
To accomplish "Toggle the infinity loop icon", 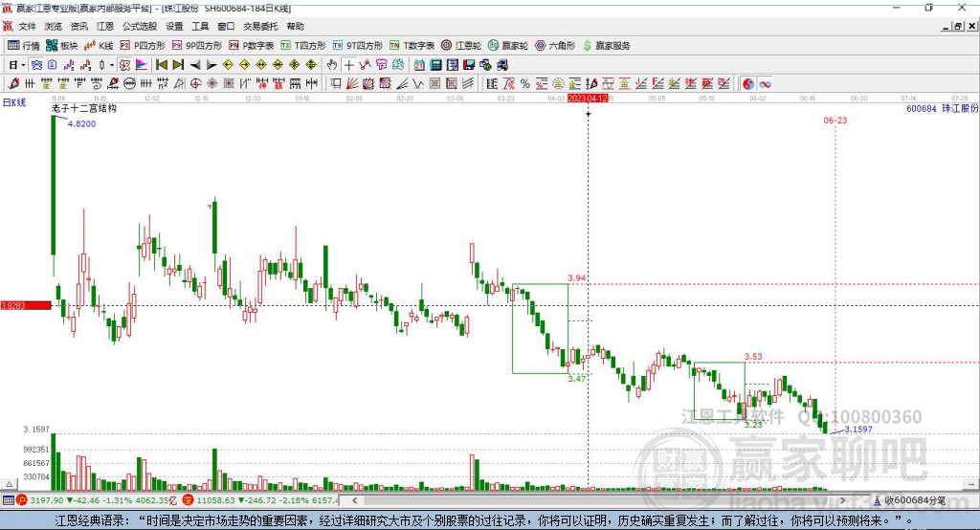I will [765, 84].
